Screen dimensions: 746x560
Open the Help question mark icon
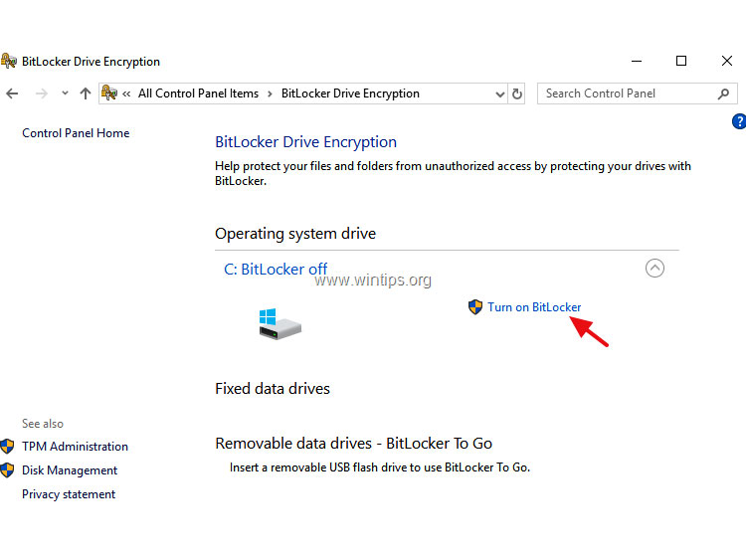point(739,121)
